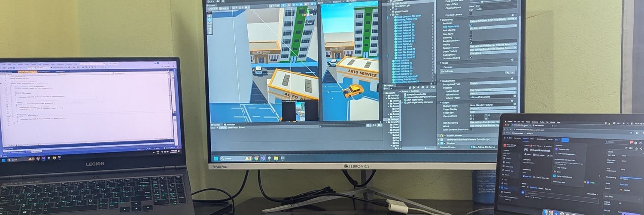Open Chrome from the monitor's Windows taskbar
This screenshot has width=644, height=215.
point(256,158)
